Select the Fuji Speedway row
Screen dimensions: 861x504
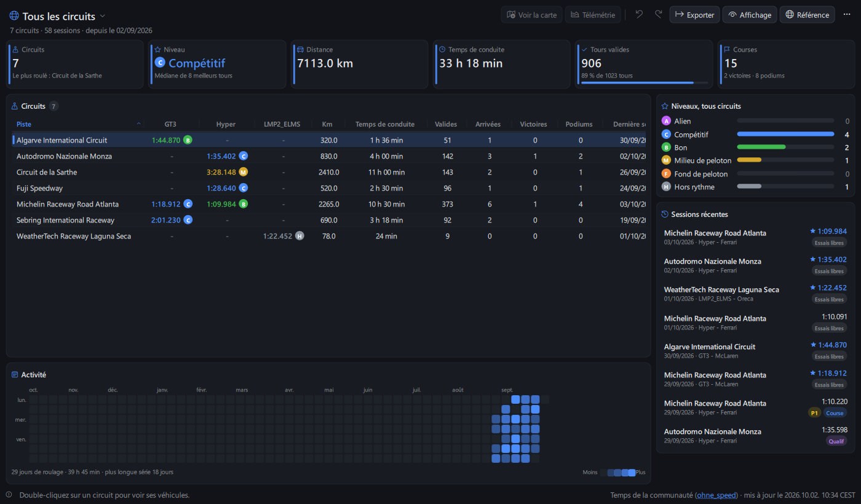click(329, 188)
